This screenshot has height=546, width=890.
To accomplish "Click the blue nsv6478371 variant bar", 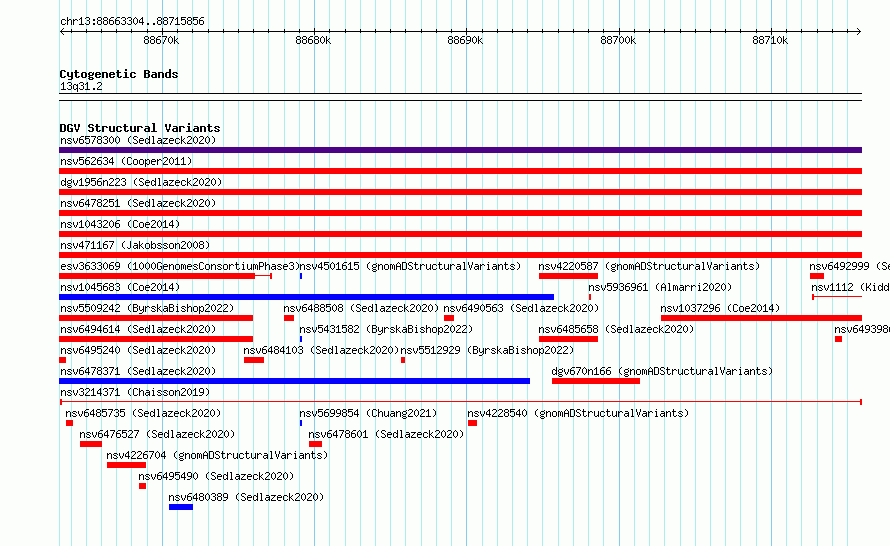I will click(x=295, y=381).
